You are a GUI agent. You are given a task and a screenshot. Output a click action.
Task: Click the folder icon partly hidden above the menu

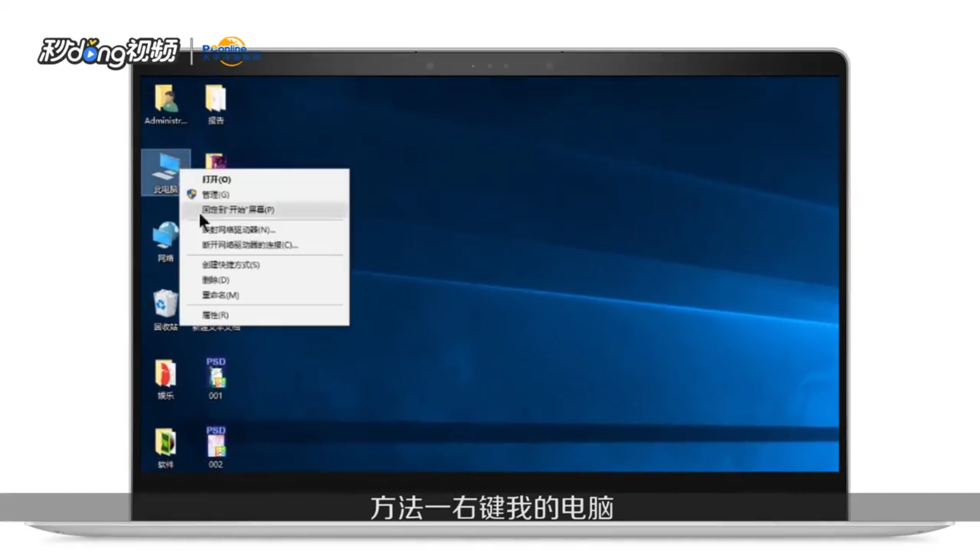(x=215, y=161)
